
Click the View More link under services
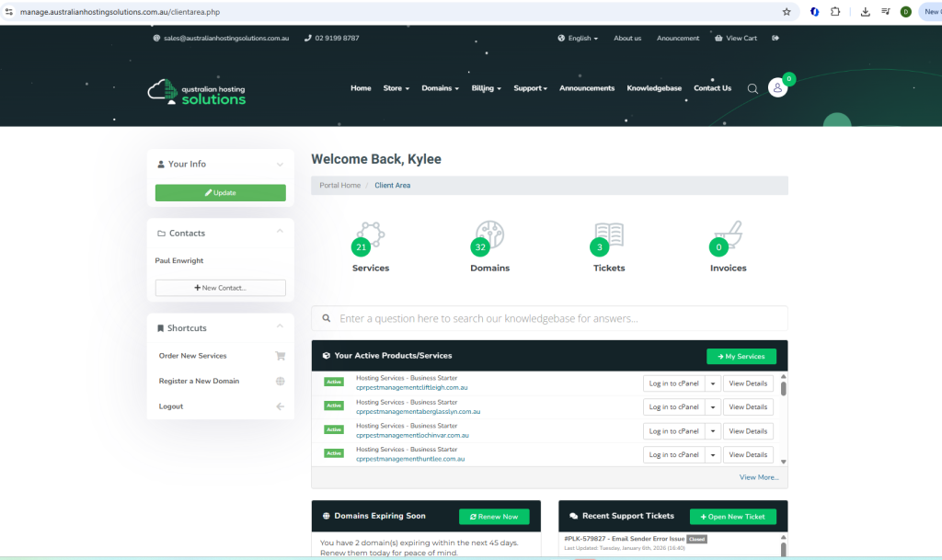[759, 477]
